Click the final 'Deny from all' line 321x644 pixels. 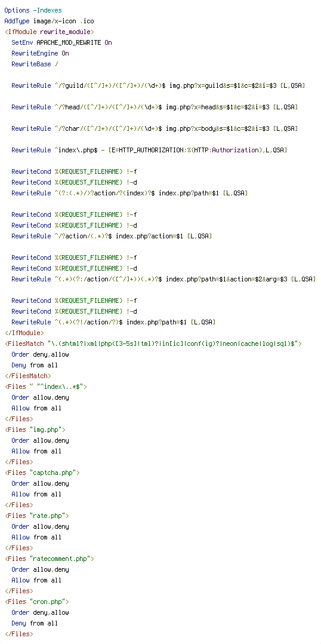click(x=35, y=624)
